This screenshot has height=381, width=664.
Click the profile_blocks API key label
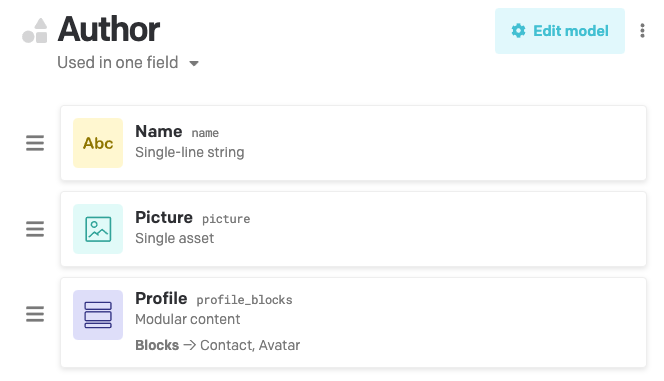[x=244, y=300]
